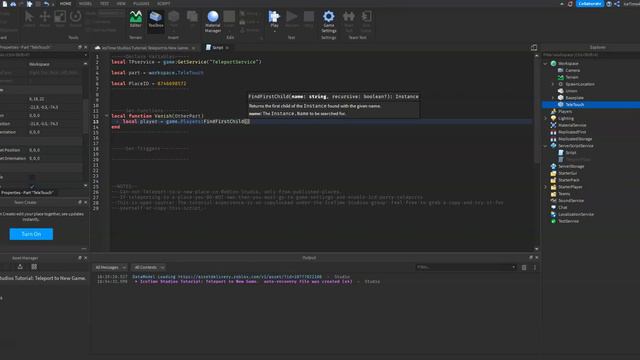Click the Scale tool in ribbon
The image size is (640, 360).
click(x=60, y=19)
